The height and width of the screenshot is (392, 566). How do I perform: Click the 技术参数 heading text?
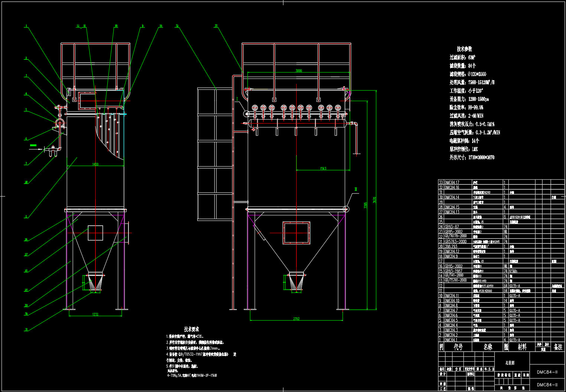[x=464, y=49]
